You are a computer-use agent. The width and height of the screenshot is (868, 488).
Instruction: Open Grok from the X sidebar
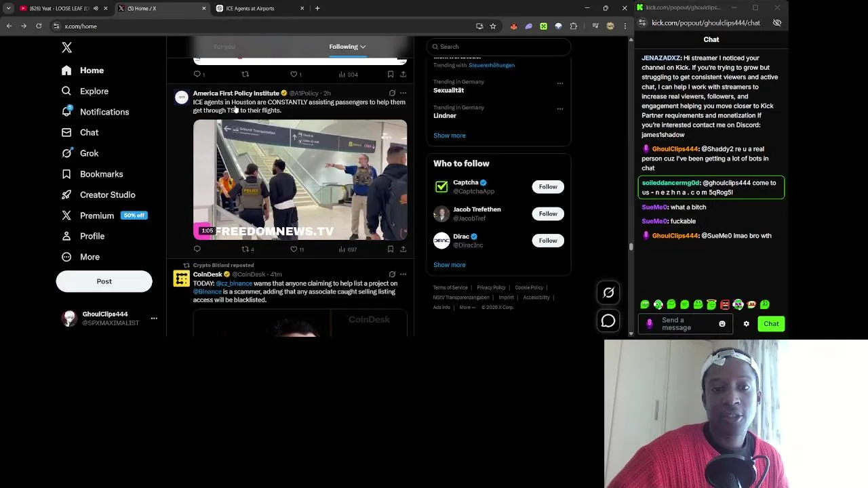coord(80,153)
